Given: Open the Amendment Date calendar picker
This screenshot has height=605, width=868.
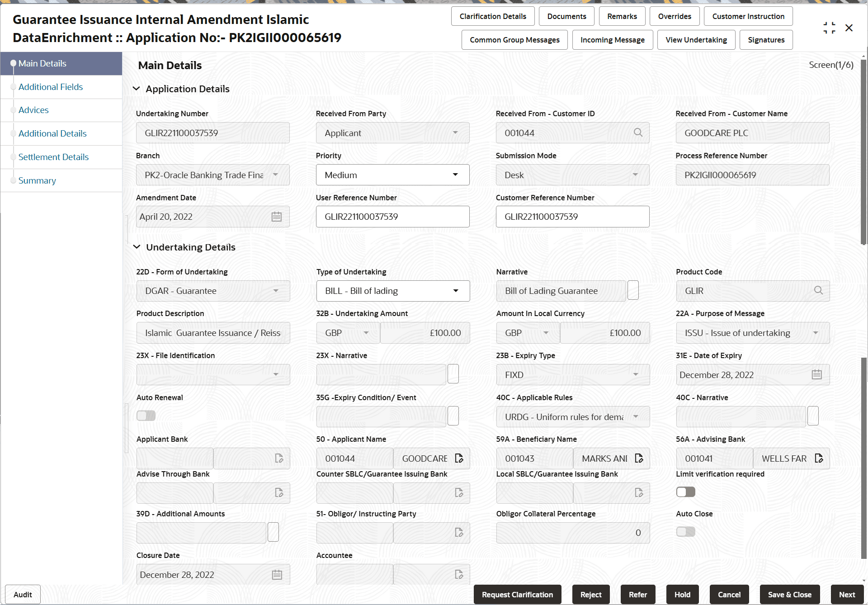Looking at the screenshot, I should coord(276,217).
